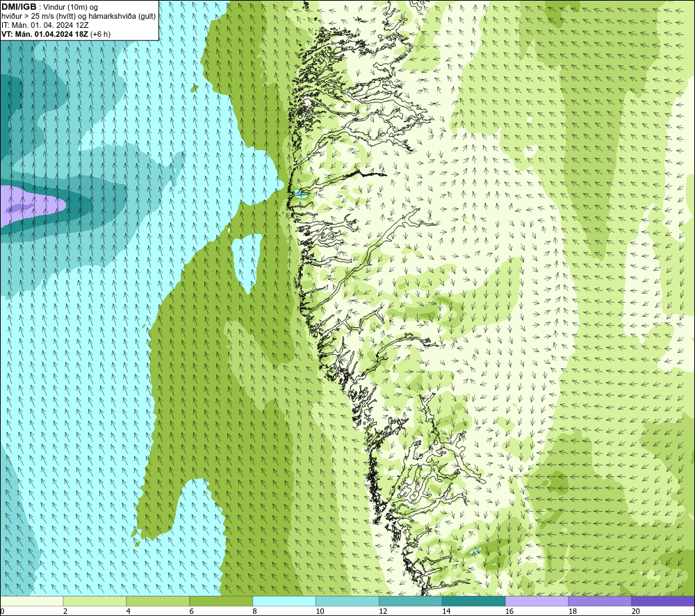
Task: Click the 'VT: Mán. 01.04.2024 18Z' line
Action: (44, 34)
